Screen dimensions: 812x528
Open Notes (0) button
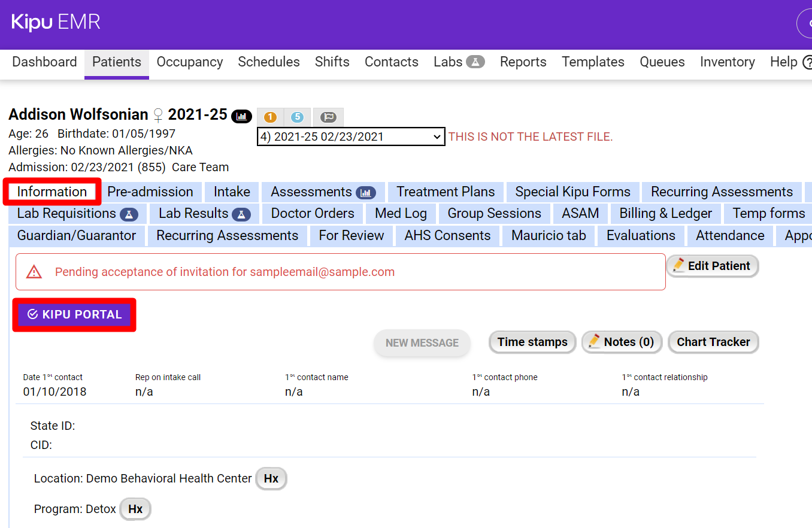coord(622,342)
